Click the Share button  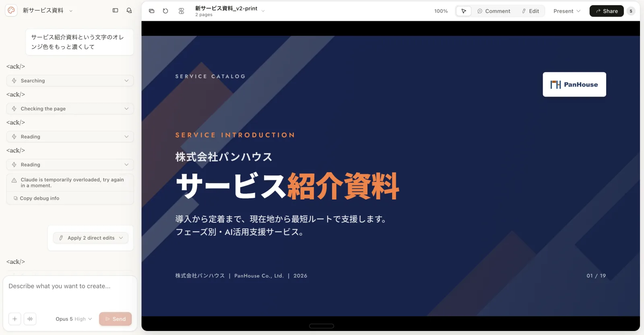(607, 11)
